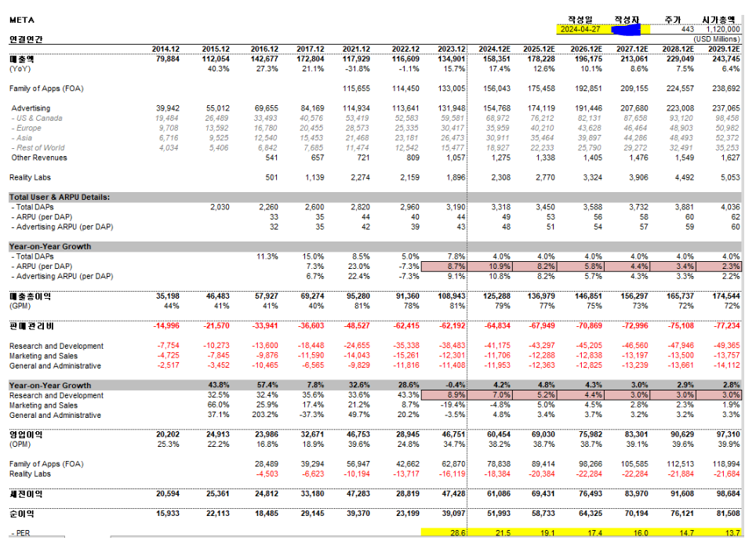This screenshot has height=541, width=756.
Task: Select the Research and Development expense label
Action: coord(56,347)
